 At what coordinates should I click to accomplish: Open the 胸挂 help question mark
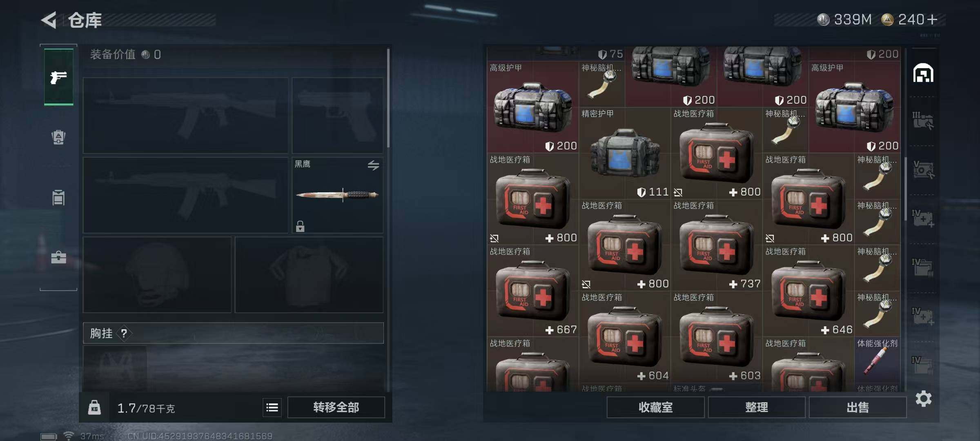pos(124,334)
